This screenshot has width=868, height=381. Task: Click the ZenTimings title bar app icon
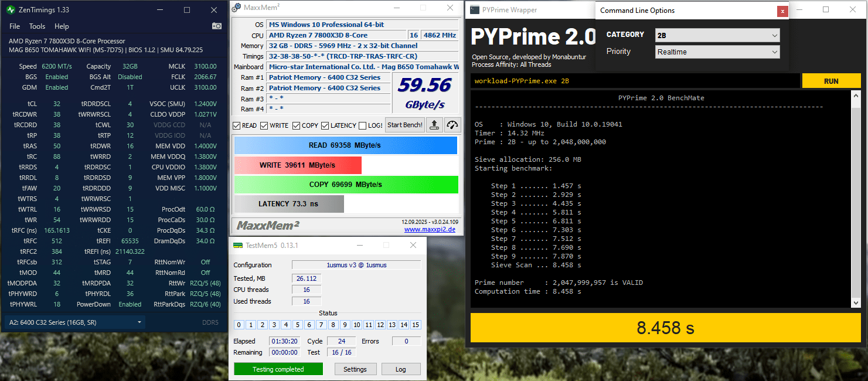click(11, 10)
